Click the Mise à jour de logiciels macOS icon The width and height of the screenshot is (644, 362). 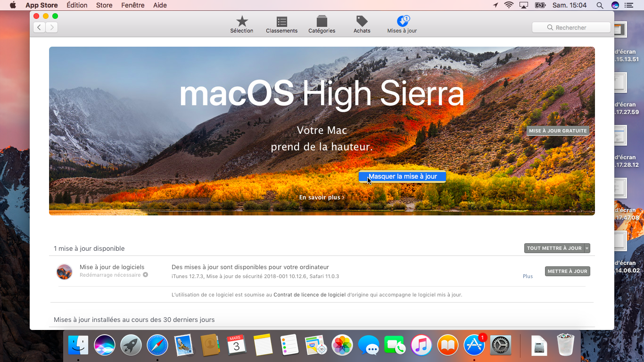(65, 271)
